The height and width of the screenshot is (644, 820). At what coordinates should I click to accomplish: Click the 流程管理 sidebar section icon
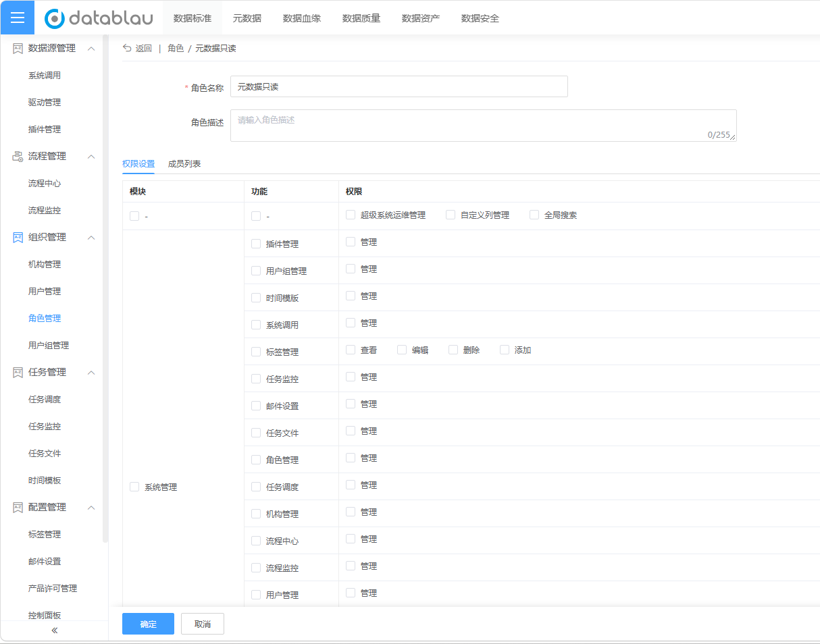pyautogui.click(x=18, y=156)
